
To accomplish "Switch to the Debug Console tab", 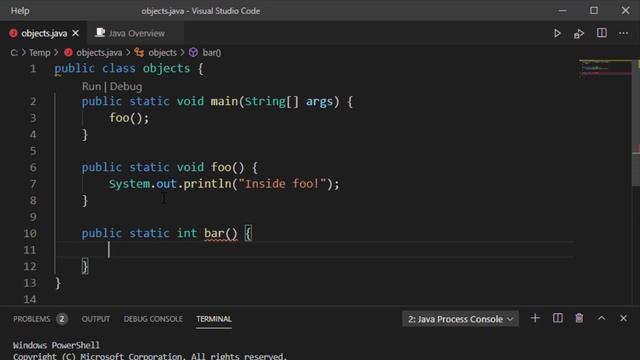I will click(153, 319).
